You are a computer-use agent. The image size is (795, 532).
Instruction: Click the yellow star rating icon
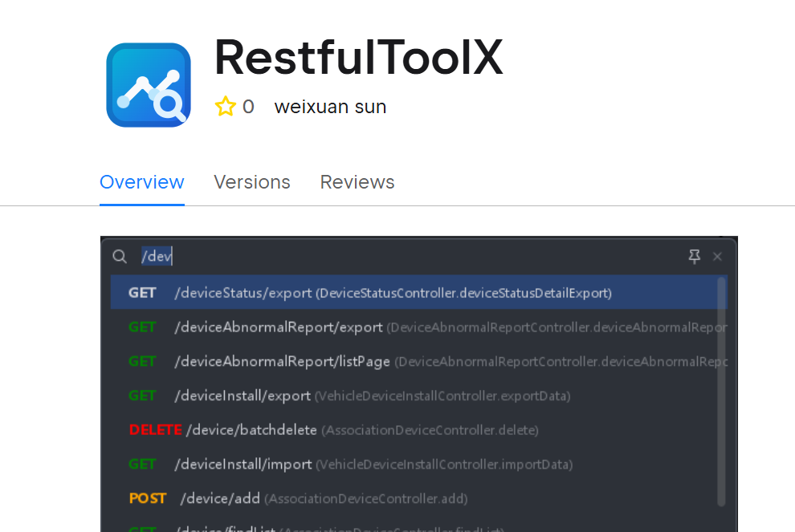tap(226, 107)
